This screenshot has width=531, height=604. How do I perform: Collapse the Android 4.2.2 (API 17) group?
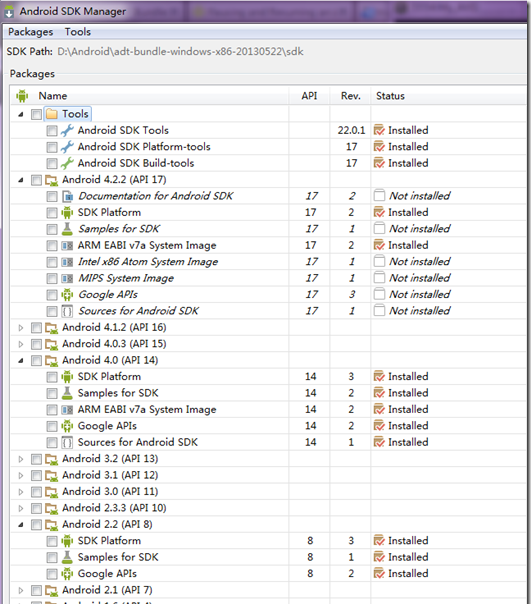point(21,180)
